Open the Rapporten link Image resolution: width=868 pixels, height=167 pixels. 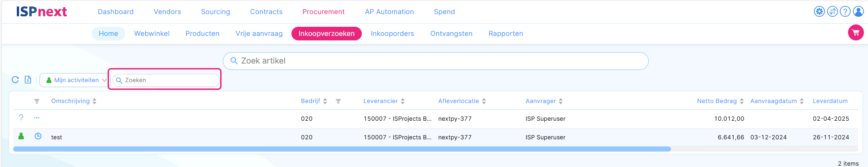pyautogui.click(x=506, y=34)
